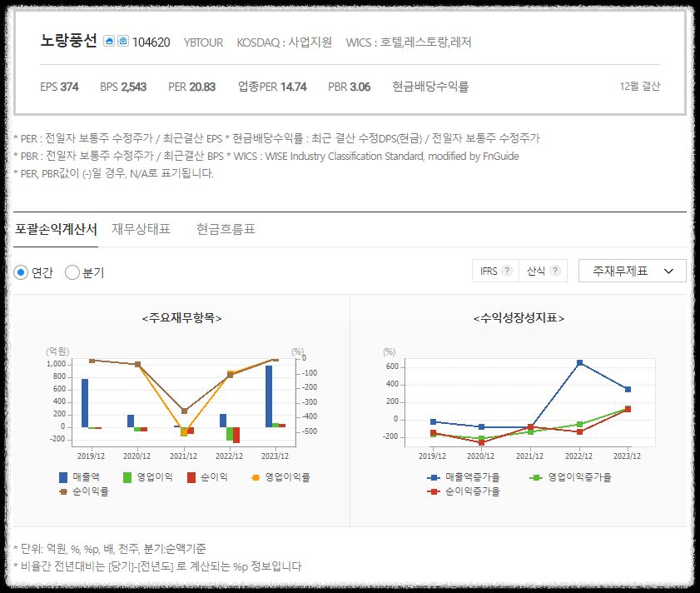Click the stock code 104620
Image resolution: width=700 pixels, height=593 pixels.
point(151,42)
